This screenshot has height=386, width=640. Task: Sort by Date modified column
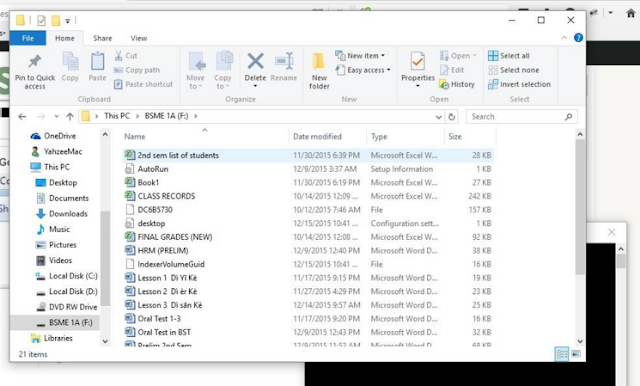[x=317, y=137]
